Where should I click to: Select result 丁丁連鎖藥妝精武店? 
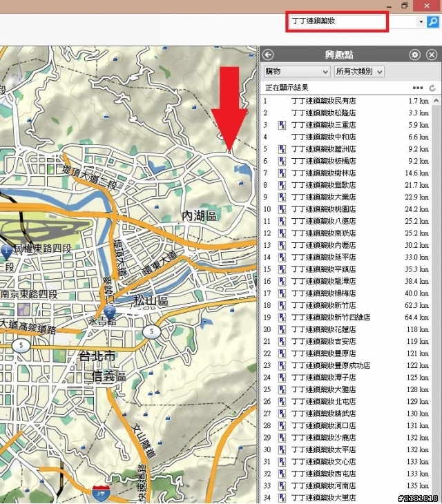pos(345,414)
